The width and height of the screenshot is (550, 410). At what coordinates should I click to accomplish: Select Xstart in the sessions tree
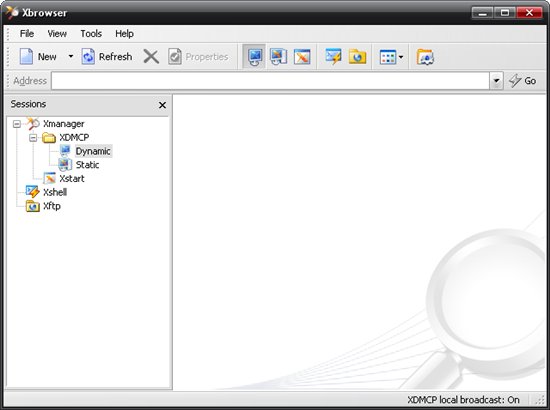tap(72, 179)
